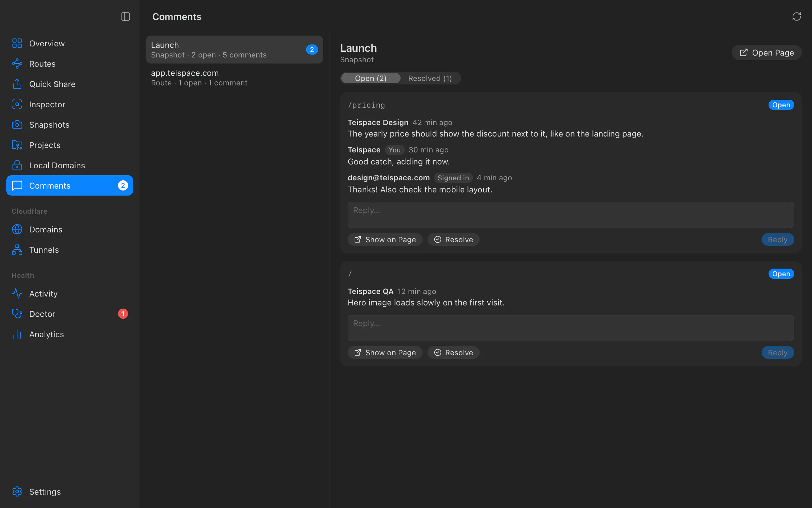Click the Routes icon in sidebar
This screenshot has width=812, height=508.
click(17, 63)
